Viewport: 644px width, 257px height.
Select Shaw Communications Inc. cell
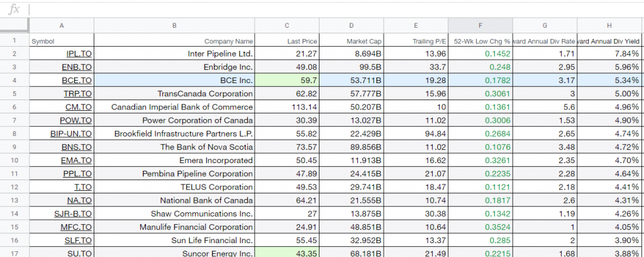174,214
